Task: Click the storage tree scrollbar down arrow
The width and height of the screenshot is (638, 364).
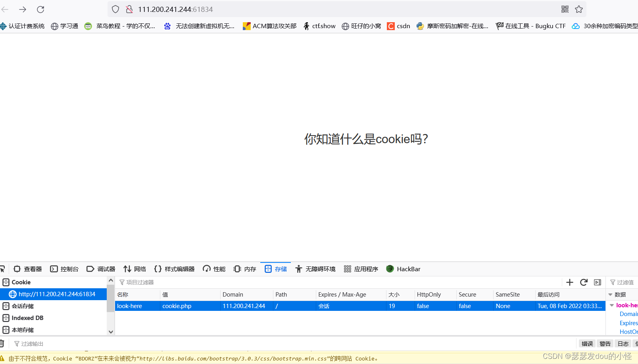Action: (x=111, y=332)
